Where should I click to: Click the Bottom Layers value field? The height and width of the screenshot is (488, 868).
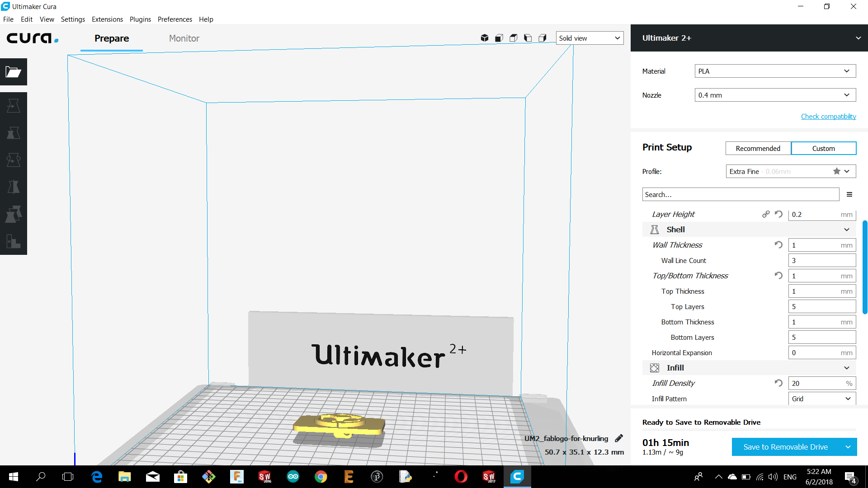click(x=822, y=337)
